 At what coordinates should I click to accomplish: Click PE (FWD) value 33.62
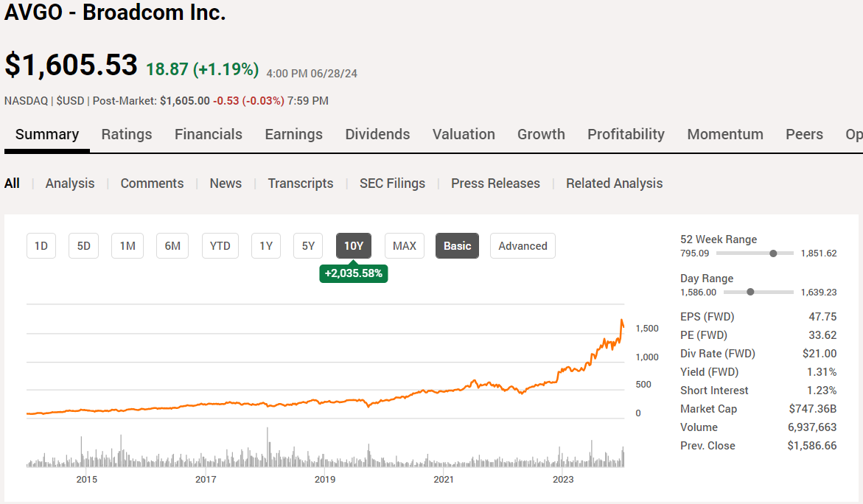tap(822, 335)
